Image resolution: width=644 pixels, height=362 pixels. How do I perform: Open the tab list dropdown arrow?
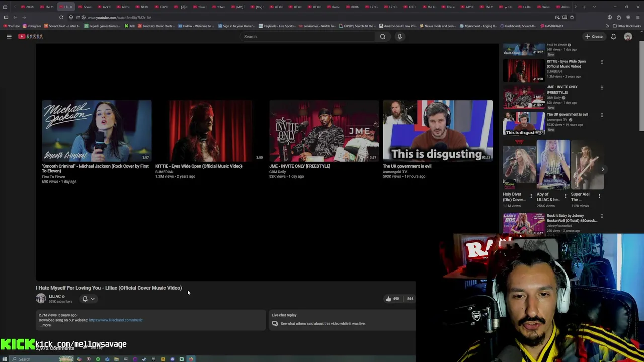[x=594, y=7]
